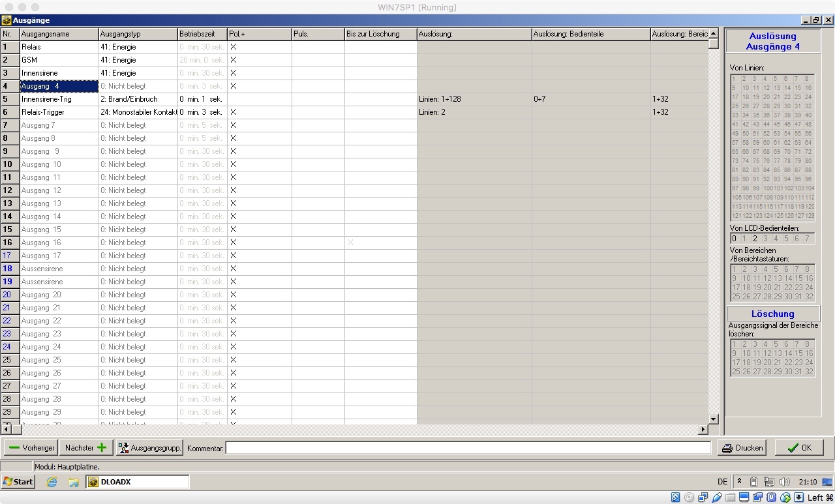Click into the Kommentar text field
The width and height of the screenshot is (835, 504).
coord(468,448)
